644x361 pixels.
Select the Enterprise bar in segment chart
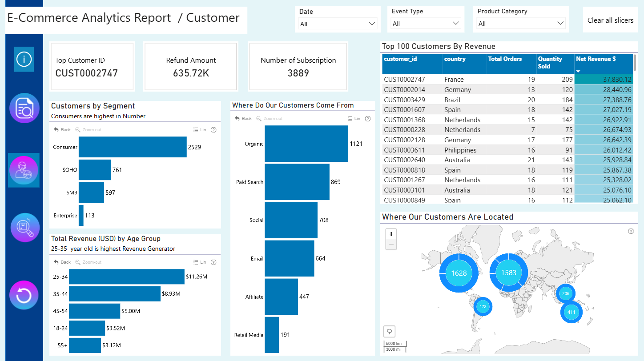[81, 215]
